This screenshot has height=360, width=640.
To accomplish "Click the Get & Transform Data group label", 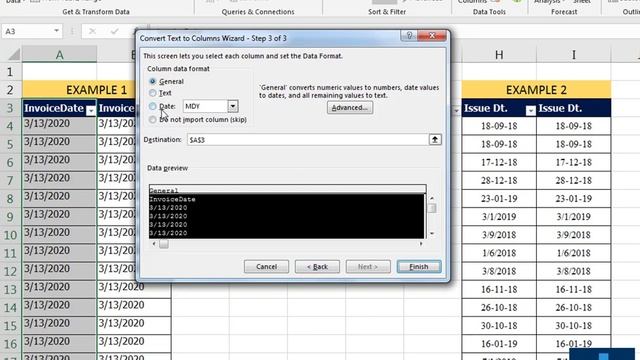I will coord(96,12).
